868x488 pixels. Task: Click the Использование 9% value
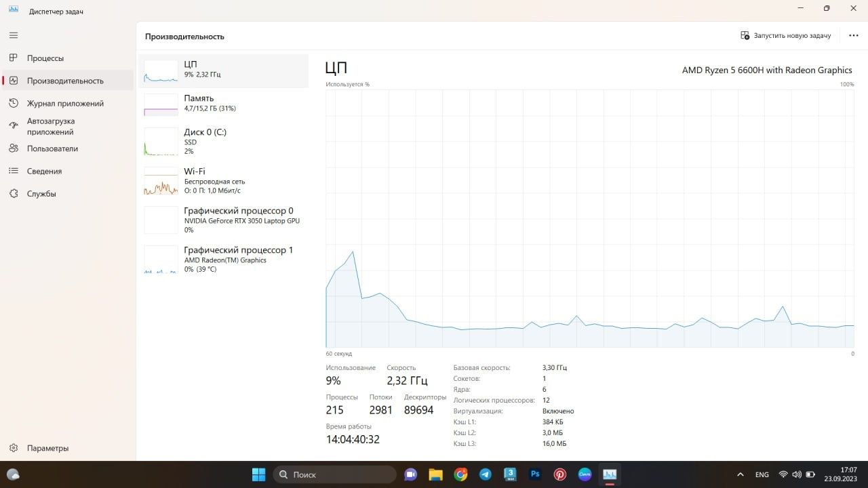333,381
